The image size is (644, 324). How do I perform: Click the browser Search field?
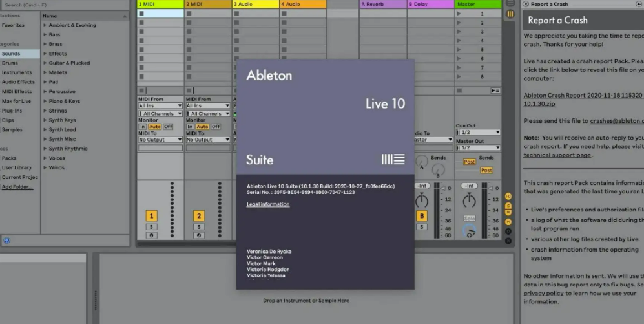[65, 5]
